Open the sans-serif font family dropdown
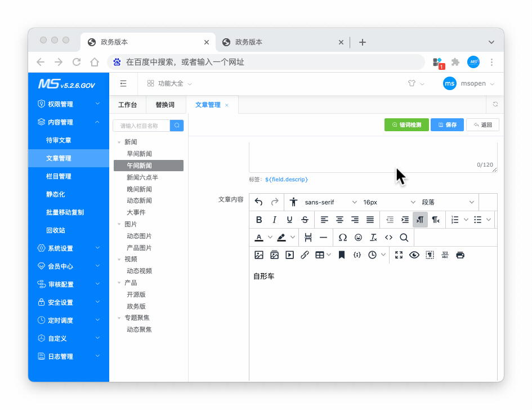Image resolution: width=532 pixels, height=410 pixels. pyautogui.click(x=330, y=202)
